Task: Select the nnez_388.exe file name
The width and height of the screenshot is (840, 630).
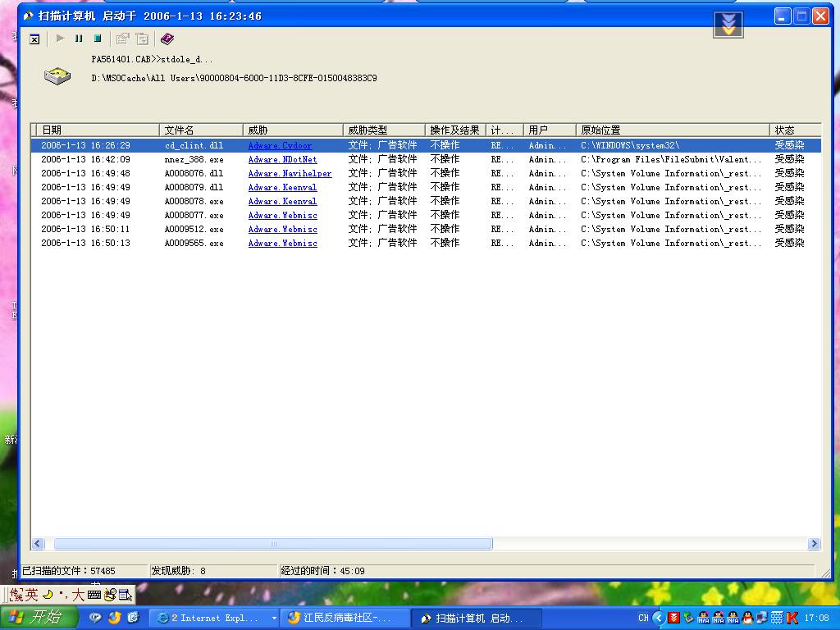Action: click(194, 159)
